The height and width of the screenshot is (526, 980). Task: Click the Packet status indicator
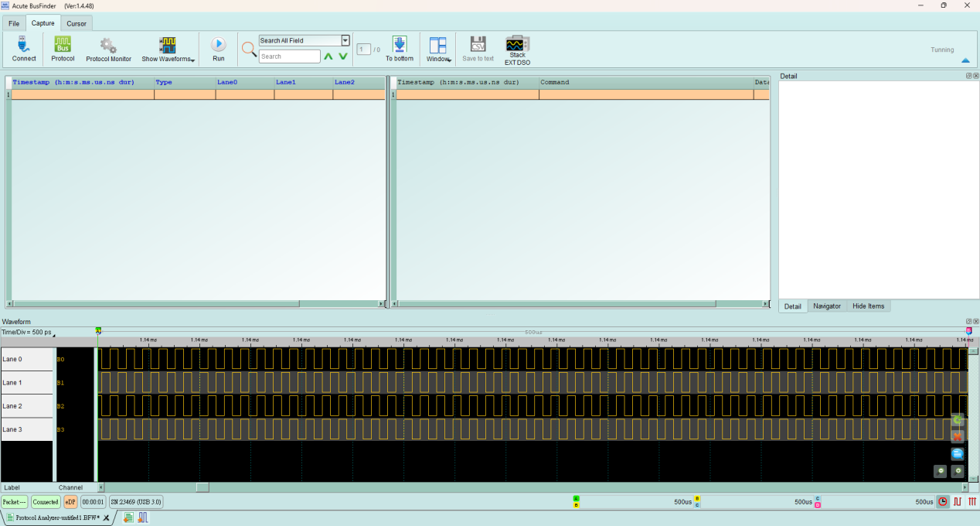point(15,502)
